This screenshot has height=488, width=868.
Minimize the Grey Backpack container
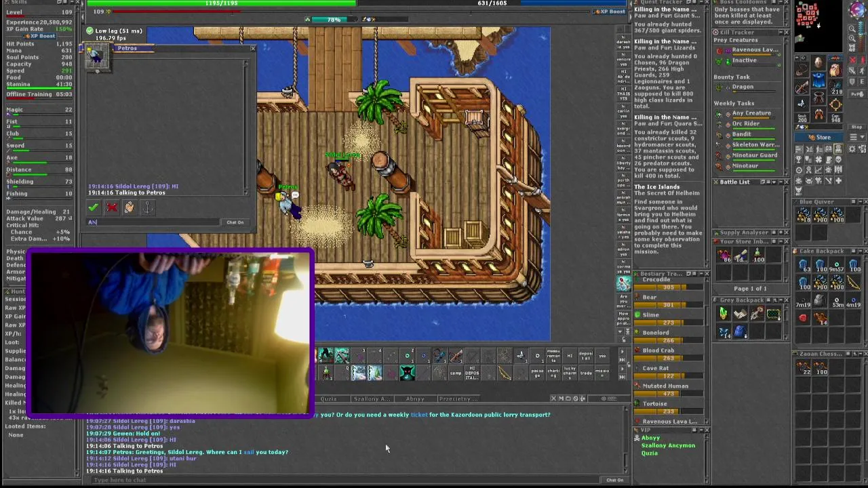pyautogui.click(x=781, y=300)
